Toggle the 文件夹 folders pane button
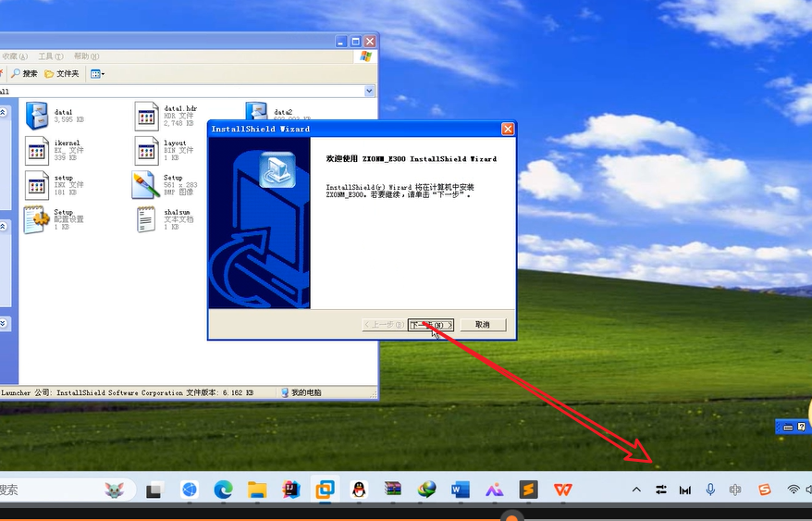Image resolution: width=812 pixels, height=521 pixels. click(x=62, y=74)
